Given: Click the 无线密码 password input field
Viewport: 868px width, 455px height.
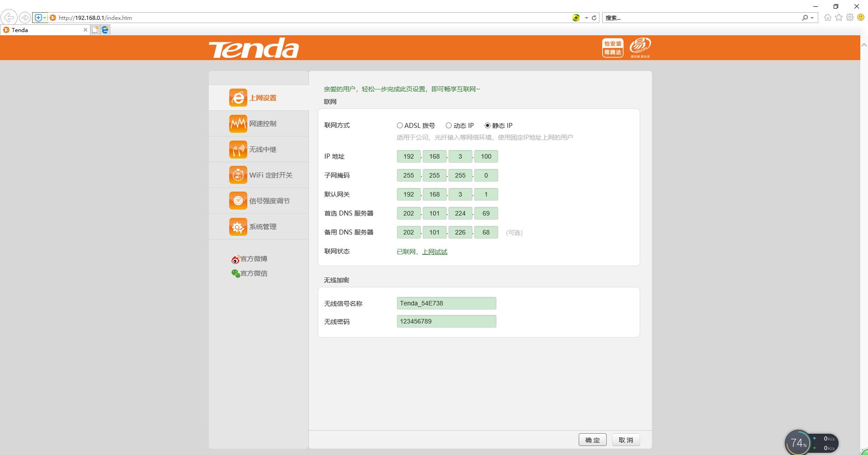Looking at the screenshot, I should pos(446,321).
